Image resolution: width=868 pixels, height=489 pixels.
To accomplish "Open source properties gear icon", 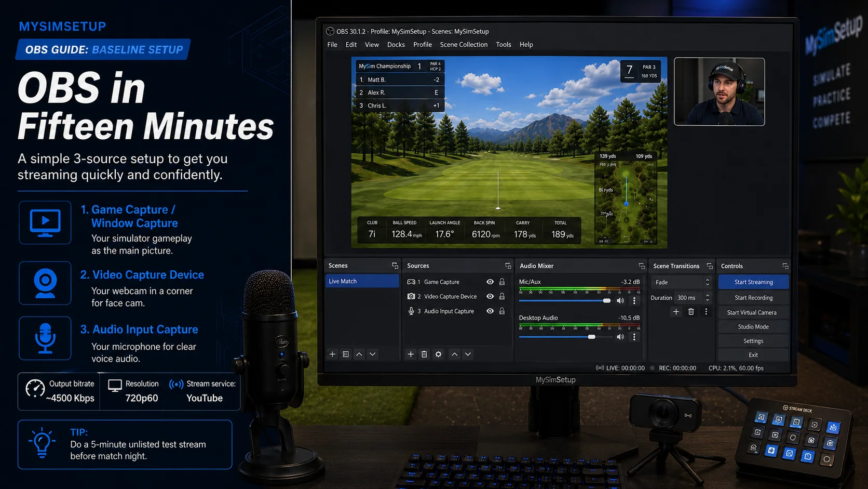I will [x=438, y=354].
